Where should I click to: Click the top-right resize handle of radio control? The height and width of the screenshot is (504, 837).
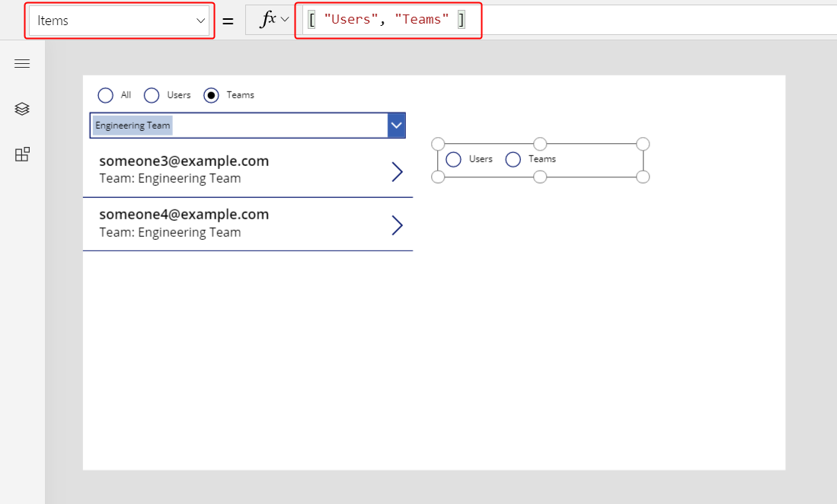[x=643, y=144]
